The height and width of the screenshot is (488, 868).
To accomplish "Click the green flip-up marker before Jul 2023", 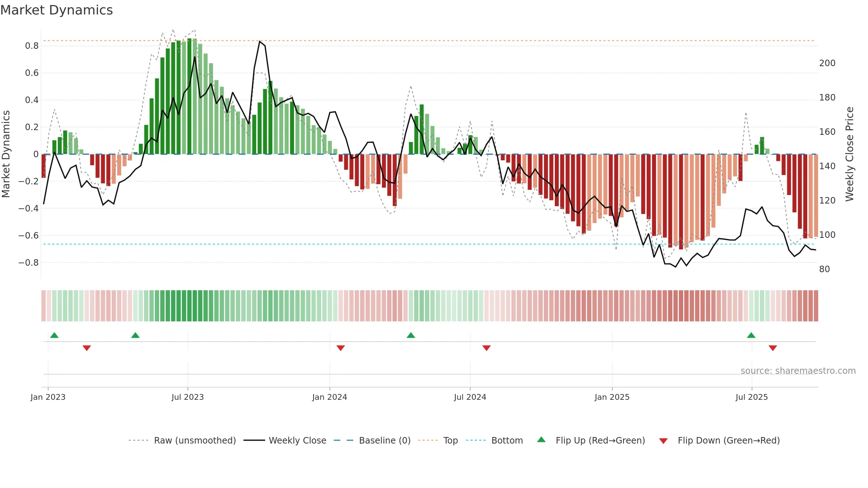I will tap(135, 335).
